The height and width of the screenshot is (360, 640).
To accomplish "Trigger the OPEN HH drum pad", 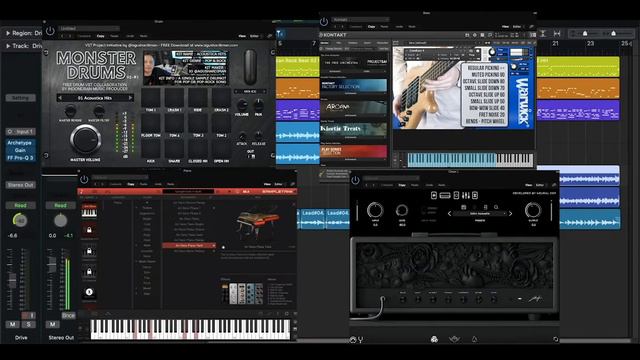I will click(221, 149).
